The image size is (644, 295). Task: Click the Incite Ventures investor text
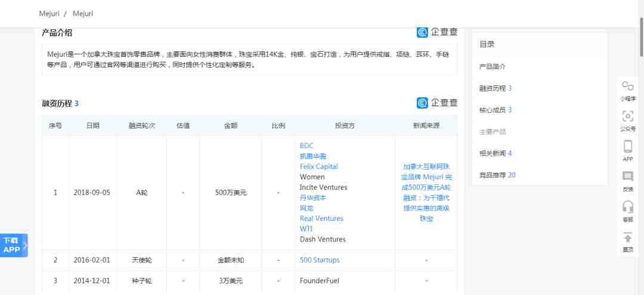point(323,187)
